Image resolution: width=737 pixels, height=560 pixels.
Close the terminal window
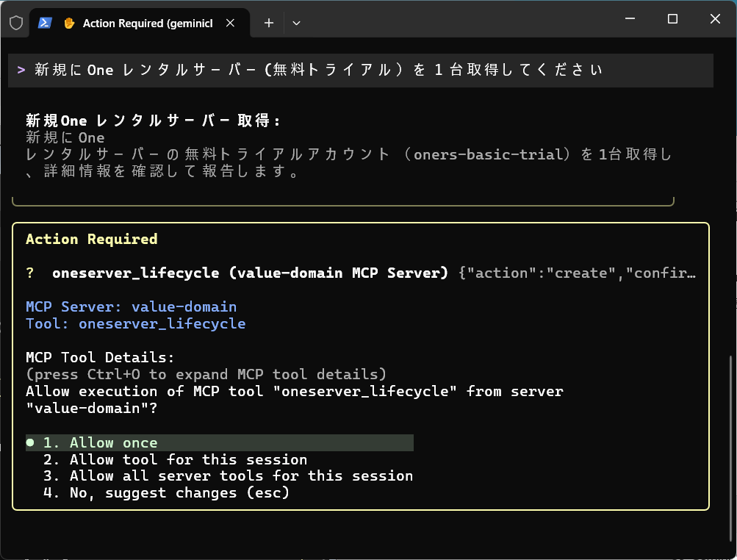tap(715, 19)
